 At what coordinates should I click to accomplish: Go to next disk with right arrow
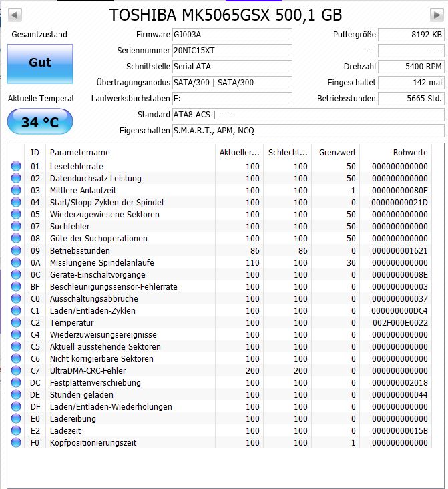(437, 15)
